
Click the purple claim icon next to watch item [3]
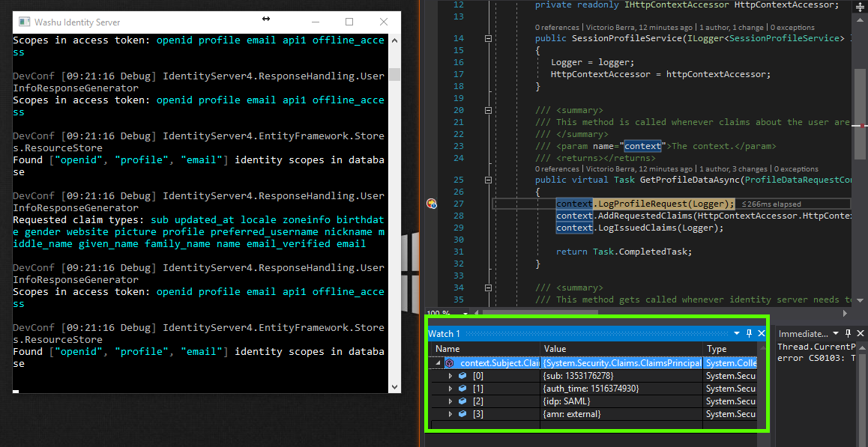462,413
